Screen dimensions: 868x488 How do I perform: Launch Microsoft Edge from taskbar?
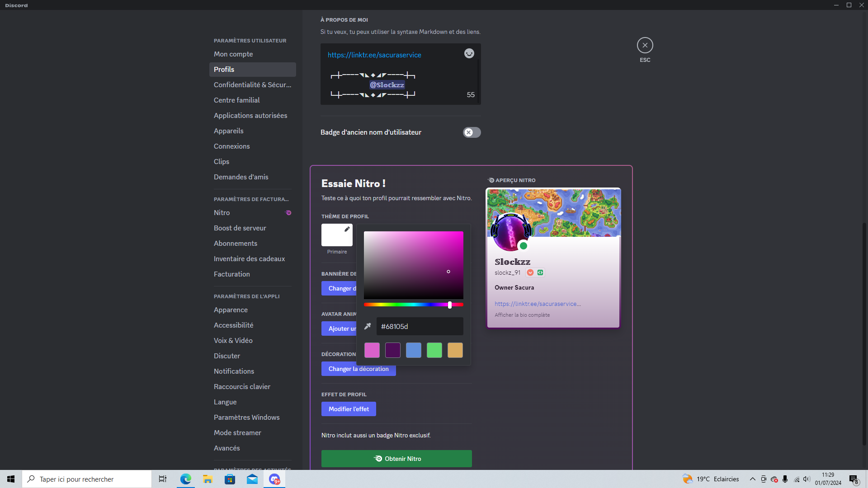(185, 479)
